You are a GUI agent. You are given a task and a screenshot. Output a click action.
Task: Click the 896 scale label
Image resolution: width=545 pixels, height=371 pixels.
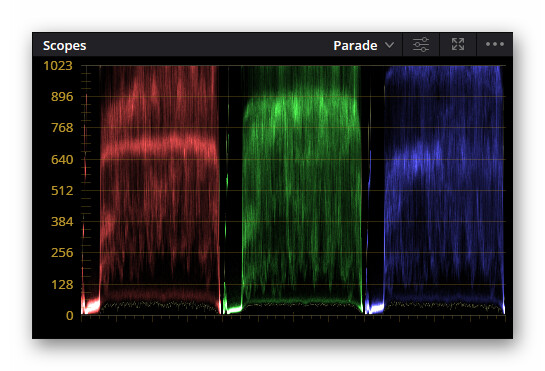[62, 96]
